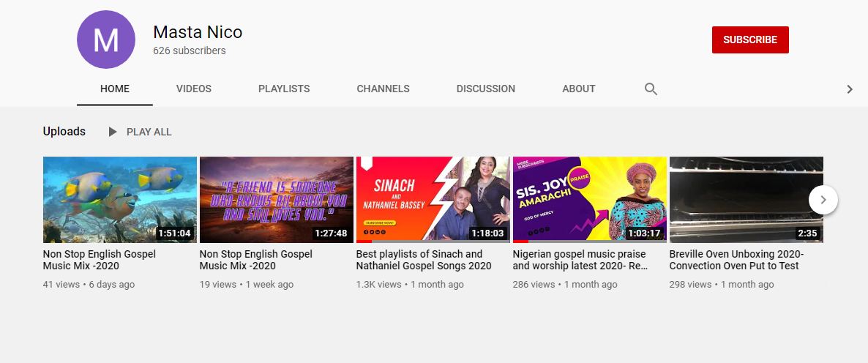
Task: Switch to the Home tab
Action: pos(115,89)
